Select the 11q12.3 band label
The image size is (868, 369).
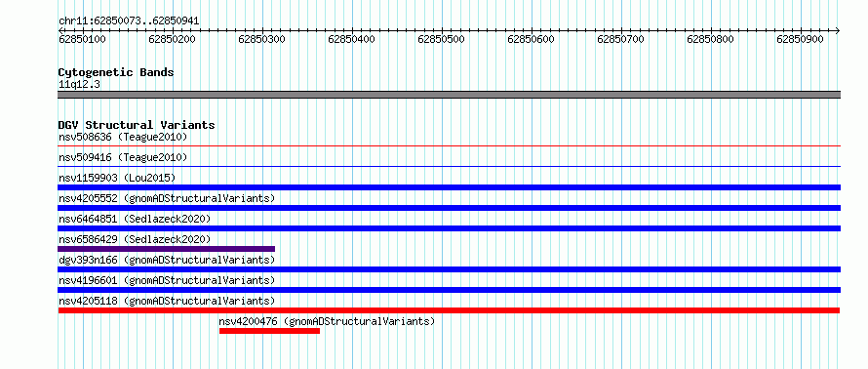coord(80,85)
